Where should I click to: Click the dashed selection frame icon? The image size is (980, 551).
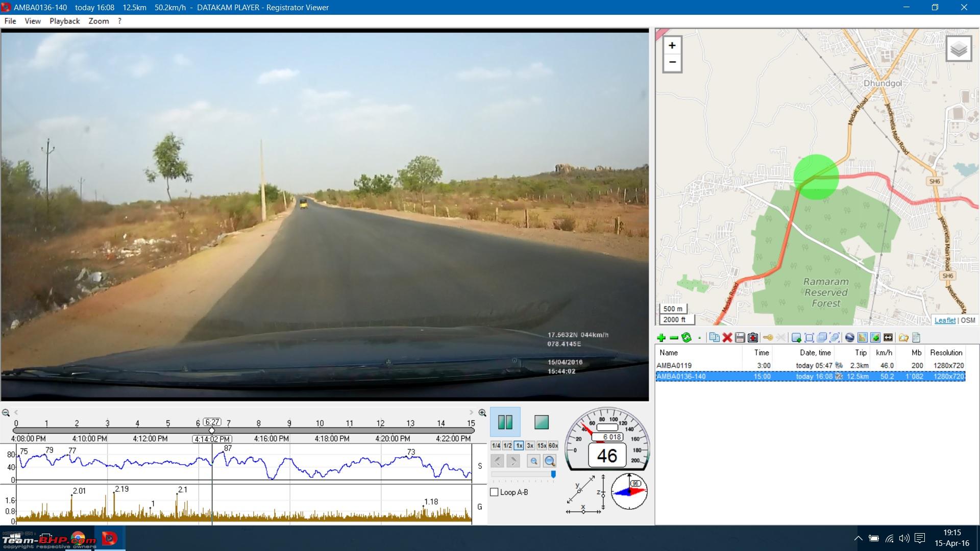pyautogui.click(x=809, y=338)
